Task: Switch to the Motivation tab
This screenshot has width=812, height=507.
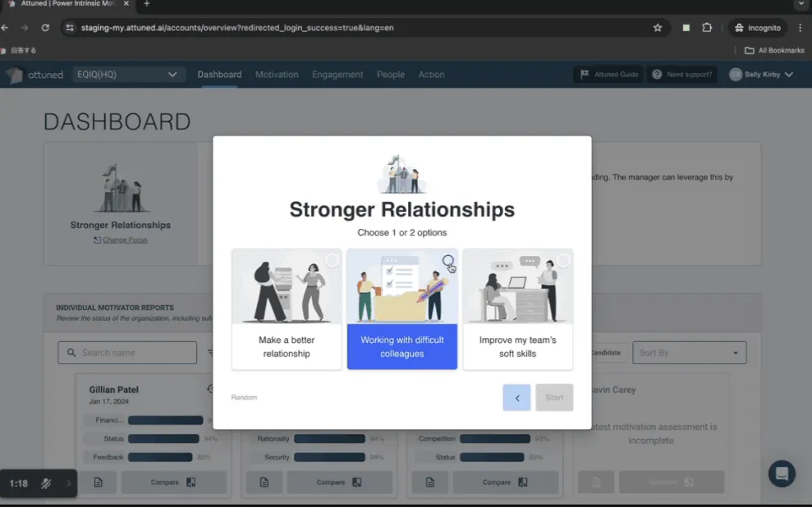Action: (x=277, y=75)
